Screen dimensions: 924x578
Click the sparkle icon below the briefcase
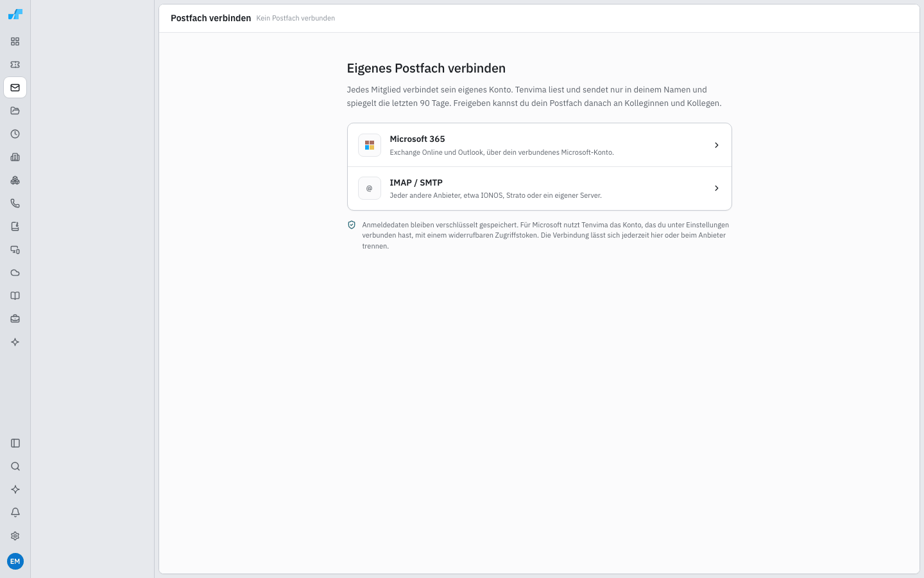15,342
